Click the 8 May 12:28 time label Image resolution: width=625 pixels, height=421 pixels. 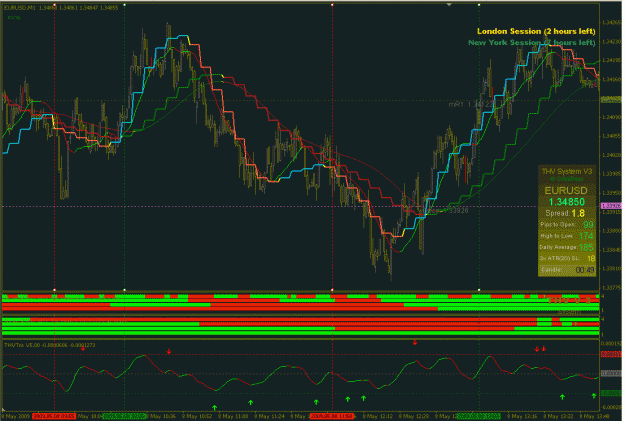(413, 416)
